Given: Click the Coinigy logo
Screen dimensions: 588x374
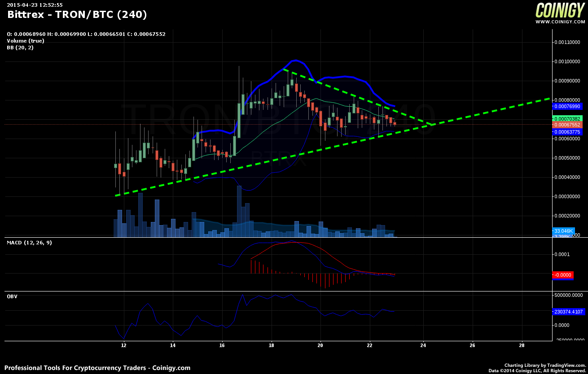Looking at the screenshot, I should (x=561, y=10).
